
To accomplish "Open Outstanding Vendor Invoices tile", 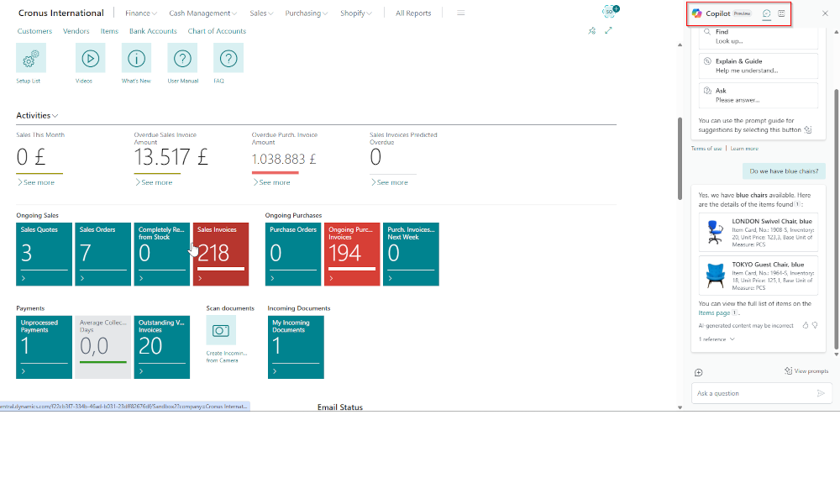I will coord(162,347).
